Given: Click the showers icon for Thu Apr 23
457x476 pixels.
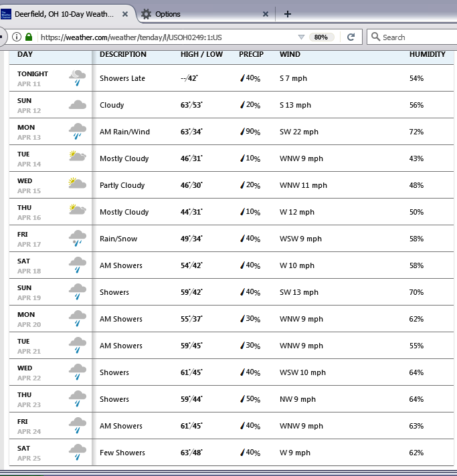Looking at the screenshot, I should [x=77, y=398].
